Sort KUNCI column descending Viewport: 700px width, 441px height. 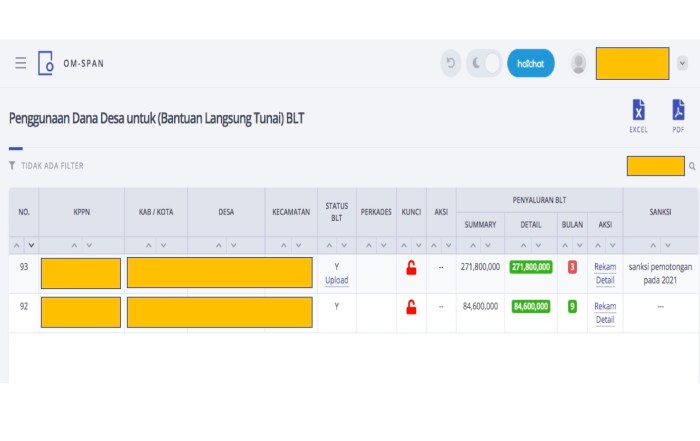point(419,245)
